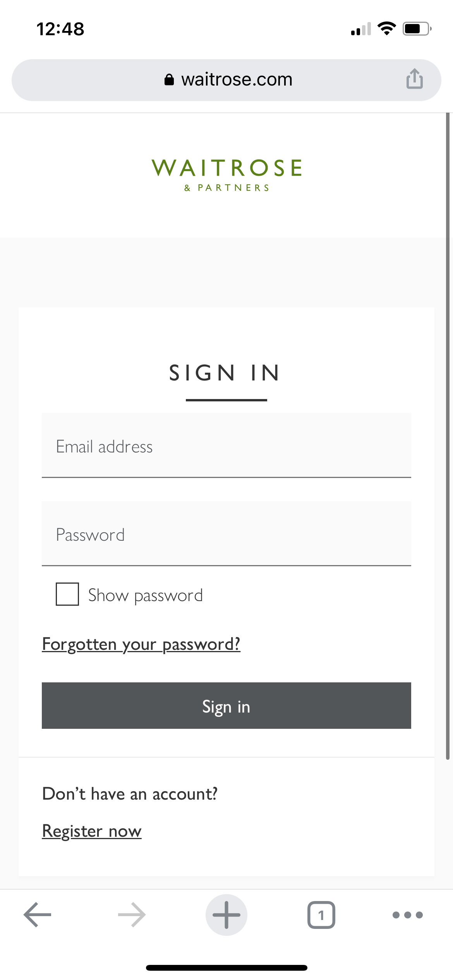The image size is (453, 980).
Task: Open the tab switcher icon
Action: click(x=321, y=915)
